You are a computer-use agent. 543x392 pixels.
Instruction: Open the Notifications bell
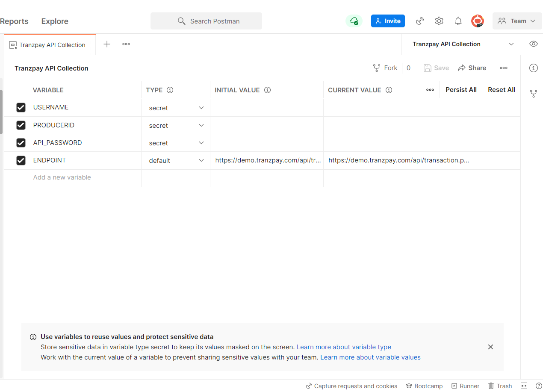(x=458, y=21)
